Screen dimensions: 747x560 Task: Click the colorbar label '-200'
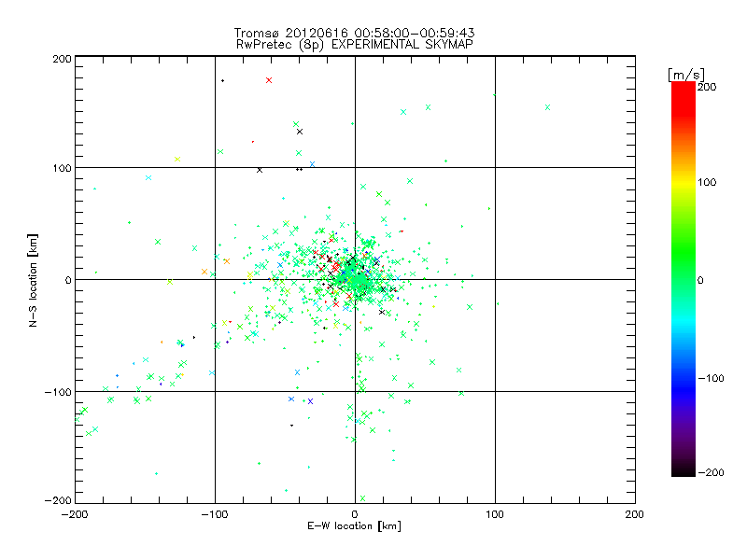pyautogui.click(x=711, y=472)
